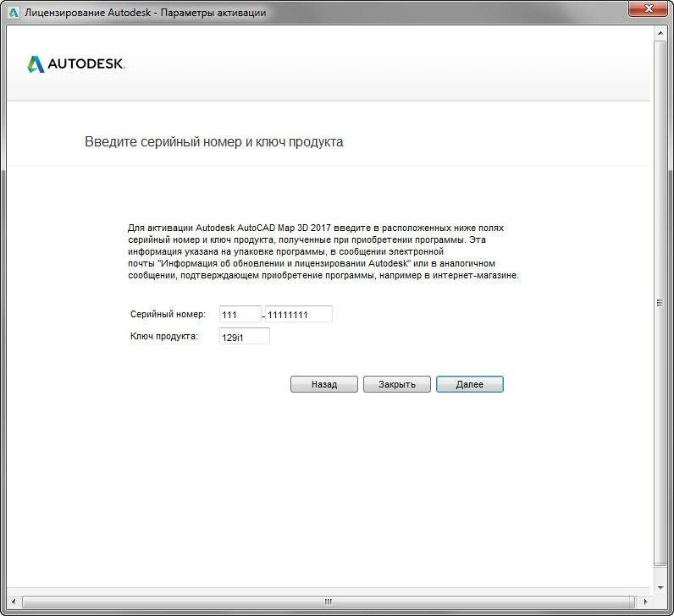Viewport: 674px width, 616px height.
Task: Click the paragraph line starting Для активации Autodesk
Action: (316, 228)
